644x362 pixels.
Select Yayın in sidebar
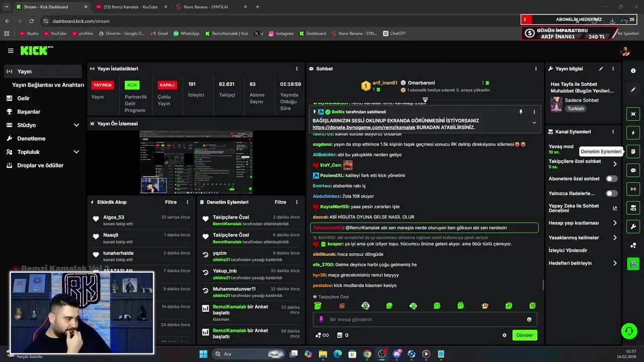[43, 71]
